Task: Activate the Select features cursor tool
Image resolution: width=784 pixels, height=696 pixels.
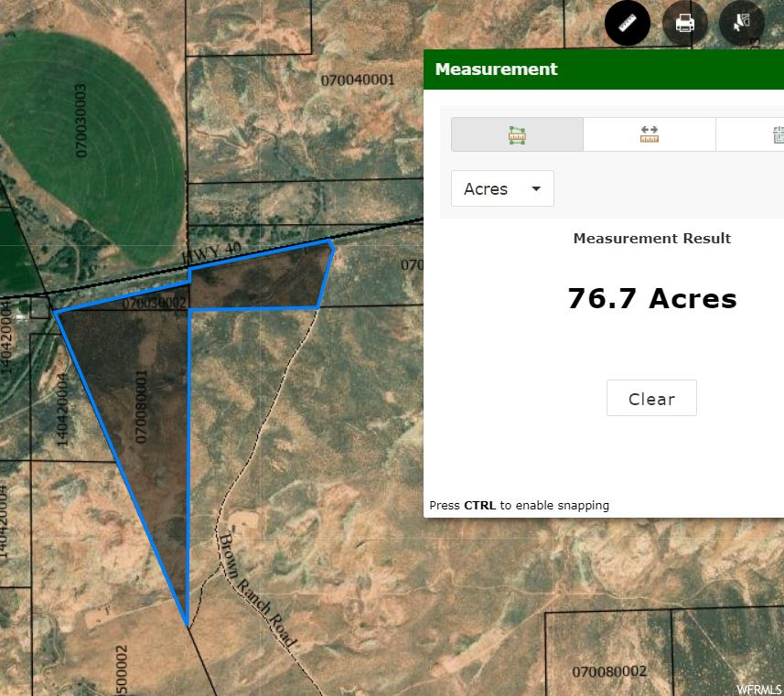Action: 741,23
